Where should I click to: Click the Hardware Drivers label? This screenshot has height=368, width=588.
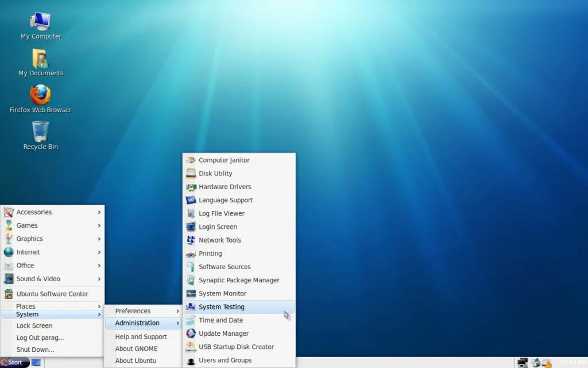[225, 187]
